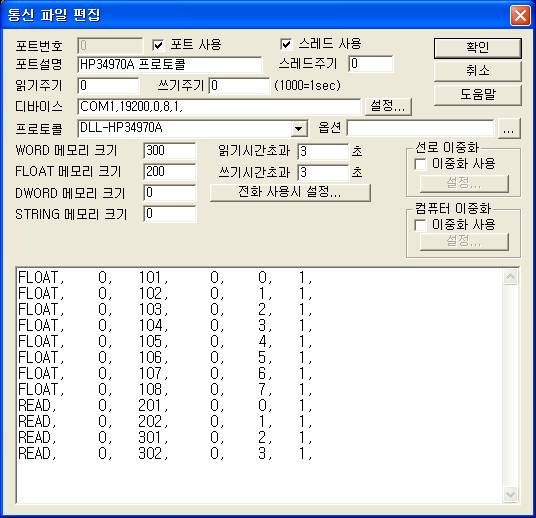Image resolution: width=536 pixels, height=518 pixels.
Task: Click the FLOAT 메모리 크기 field
Action: click(170, 172)
